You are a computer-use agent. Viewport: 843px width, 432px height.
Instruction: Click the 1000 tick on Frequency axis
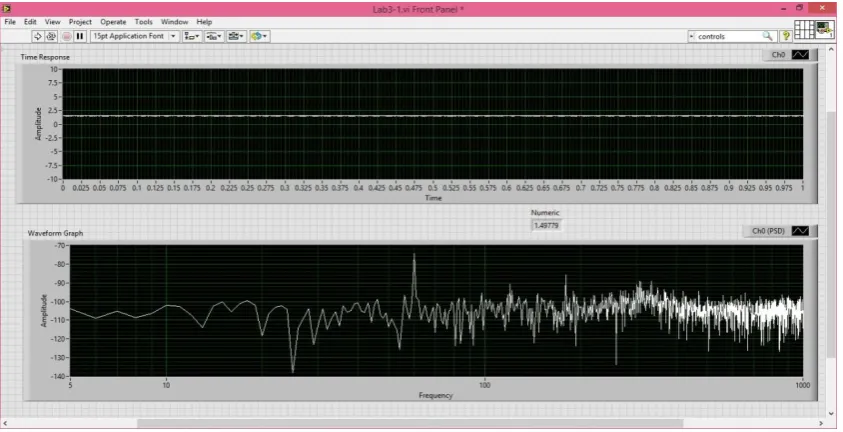tap(802, 385)
